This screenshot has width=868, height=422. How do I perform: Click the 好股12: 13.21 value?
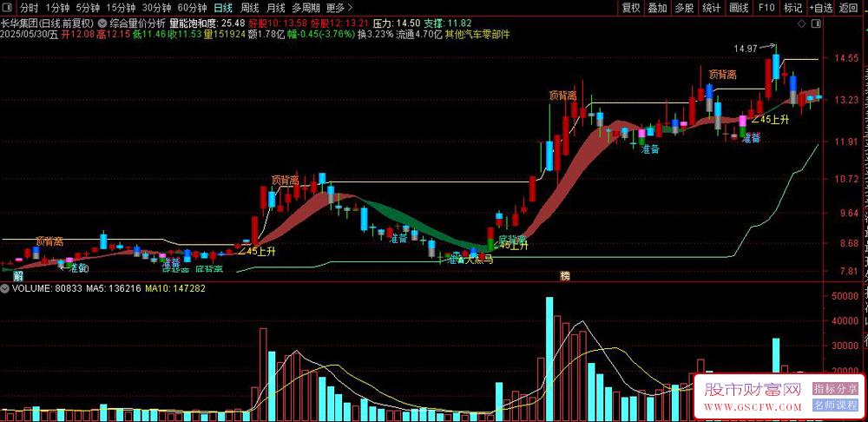click(339, 23)
